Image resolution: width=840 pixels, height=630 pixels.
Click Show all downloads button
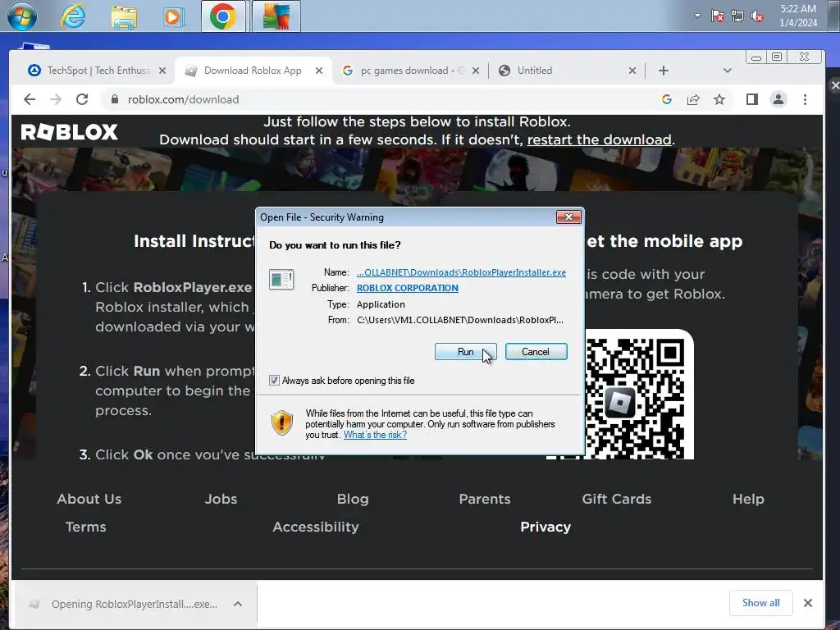point(760,603)
